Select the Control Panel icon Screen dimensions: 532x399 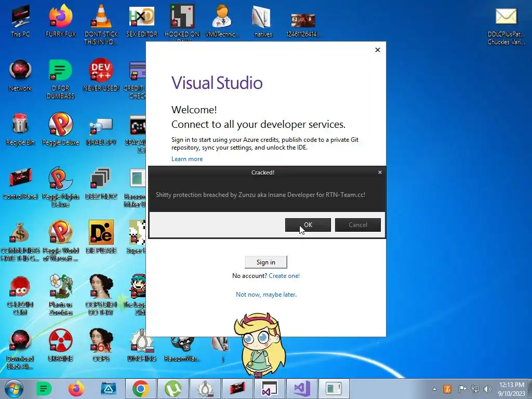coord(20,183)
